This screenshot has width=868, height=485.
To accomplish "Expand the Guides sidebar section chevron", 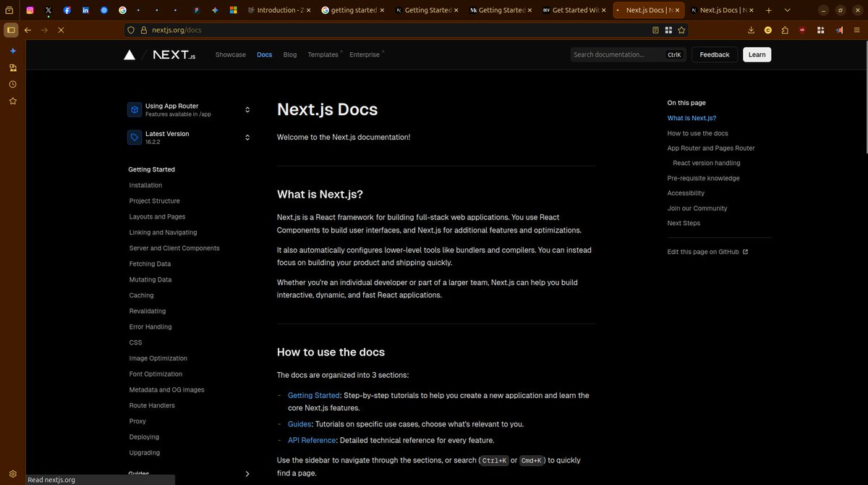I will coord(247,474).
